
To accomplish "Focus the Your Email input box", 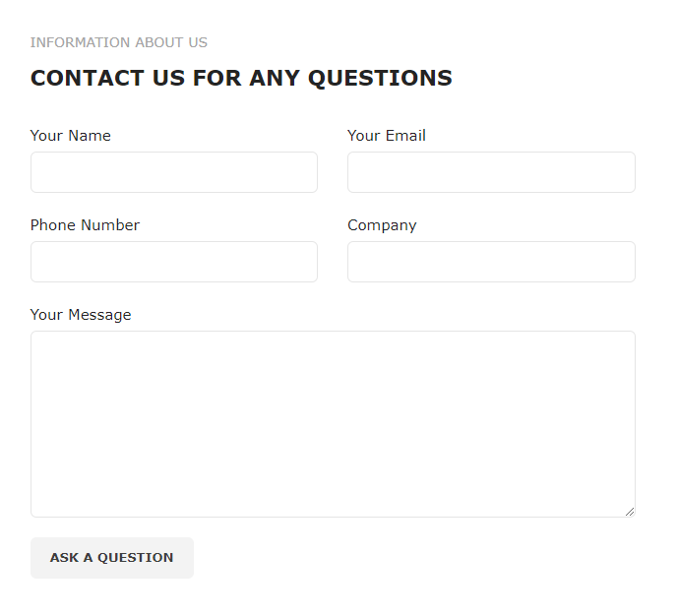I will (491, 172).
